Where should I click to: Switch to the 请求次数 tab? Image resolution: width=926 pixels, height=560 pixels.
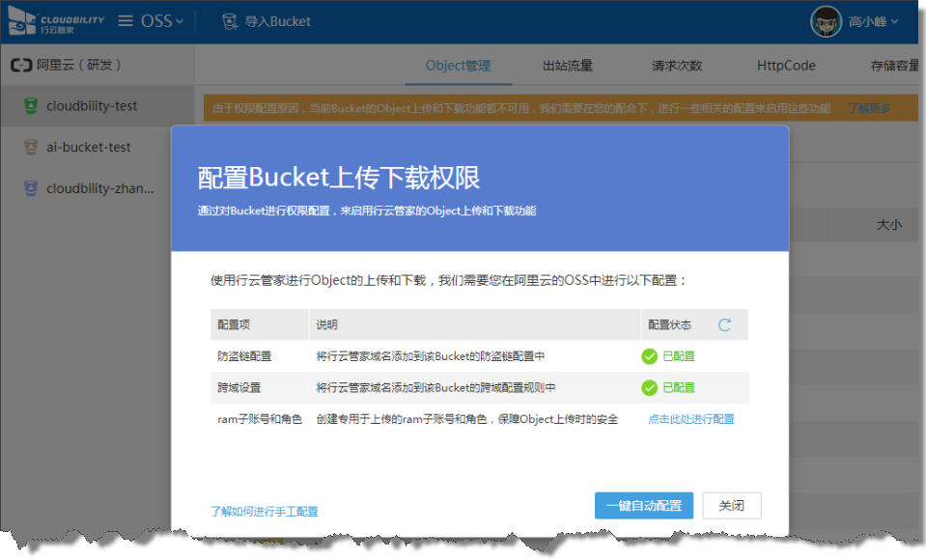pos(677,66)
